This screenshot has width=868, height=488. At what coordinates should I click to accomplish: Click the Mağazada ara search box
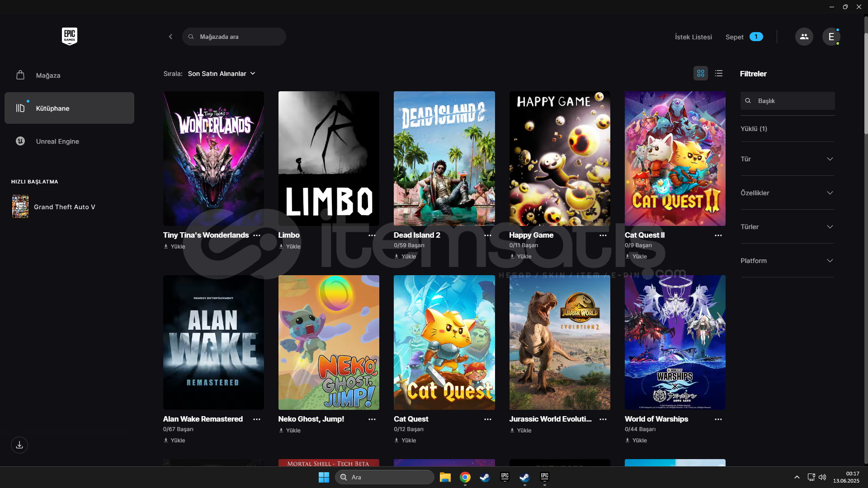click(234, 37)
